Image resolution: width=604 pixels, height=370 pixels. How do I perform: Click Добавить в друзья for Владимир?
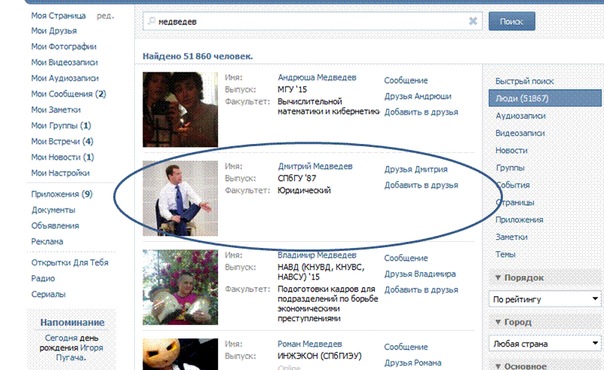pyautogui.click(x=421, y=290)
